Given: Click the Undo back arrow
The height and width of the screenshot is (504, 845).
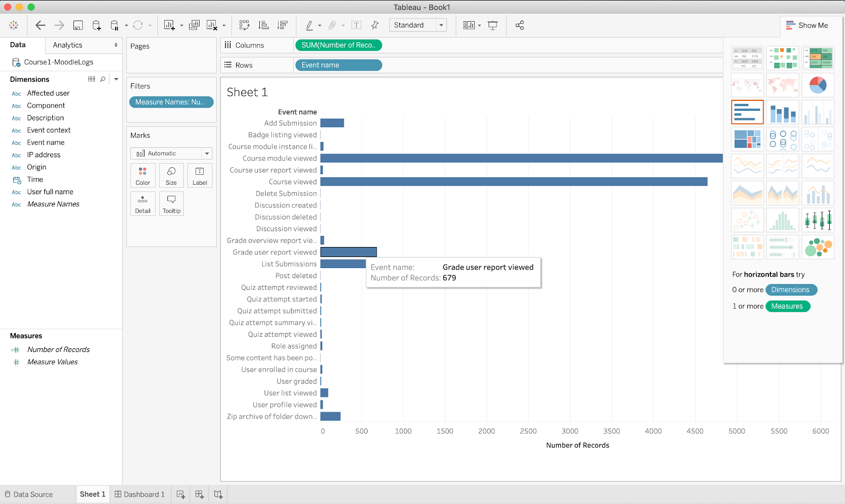Looking at the screenshot, I should pyautogui.click(x=40, y=25).
